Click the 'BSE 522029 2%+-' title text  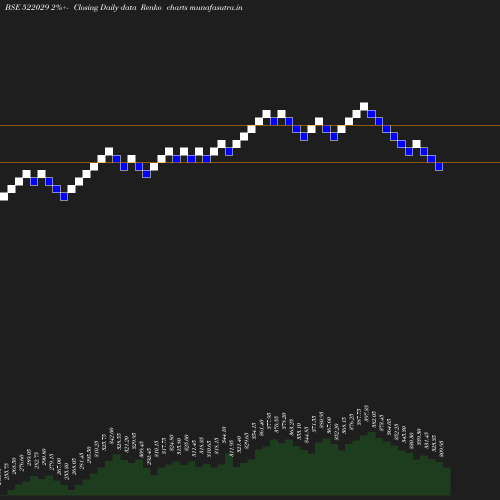click(37, 8)
